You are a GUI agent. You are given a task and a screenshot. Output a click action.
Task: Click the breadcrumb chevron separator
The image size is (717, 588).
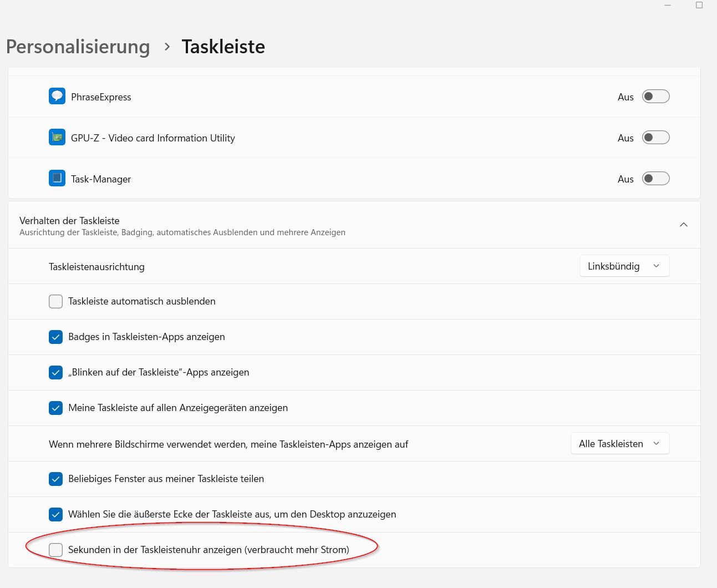point(167,47)
